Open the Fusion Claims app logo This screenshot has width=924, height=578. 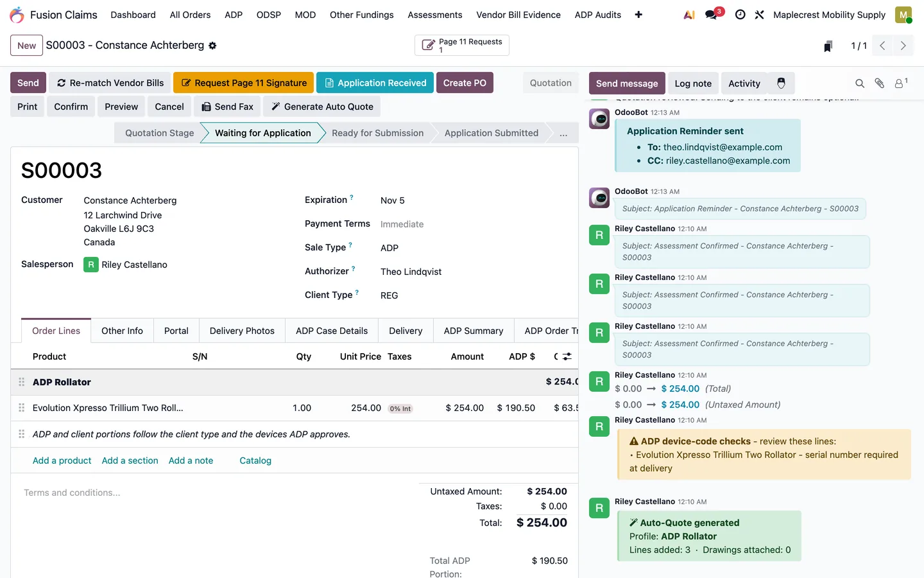(17, 15)
